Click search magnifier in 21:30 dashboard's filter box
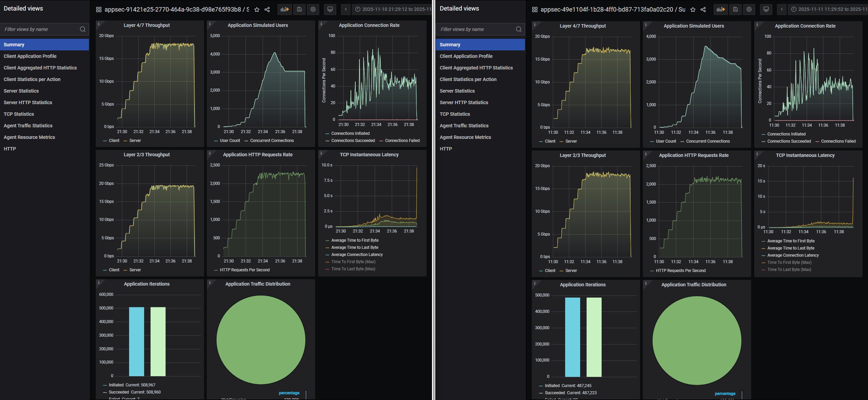Screen dimensions: 868x400 click(x=82, y=29)
